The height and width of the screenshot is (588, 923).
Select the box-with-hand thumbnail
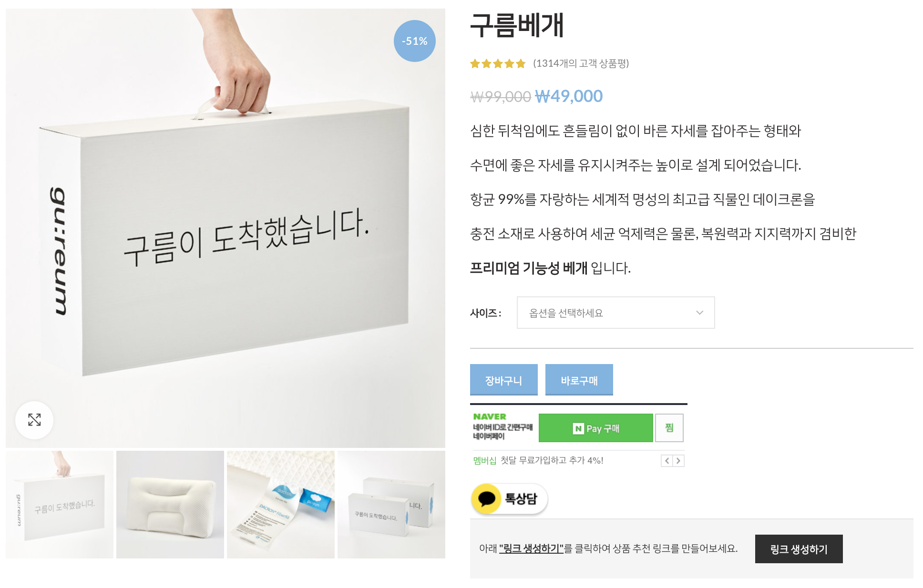coord(60,505)
